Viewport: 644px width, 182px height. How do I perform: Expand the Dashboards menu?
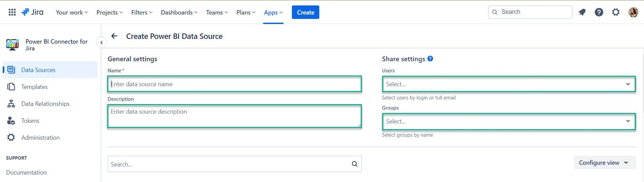[179, 12]
